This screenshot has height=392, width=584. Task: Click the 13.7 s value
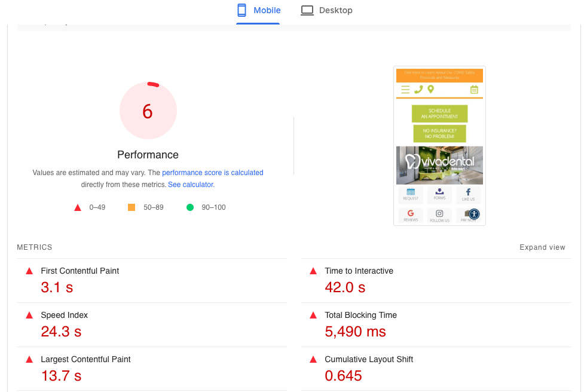(61, 376)
